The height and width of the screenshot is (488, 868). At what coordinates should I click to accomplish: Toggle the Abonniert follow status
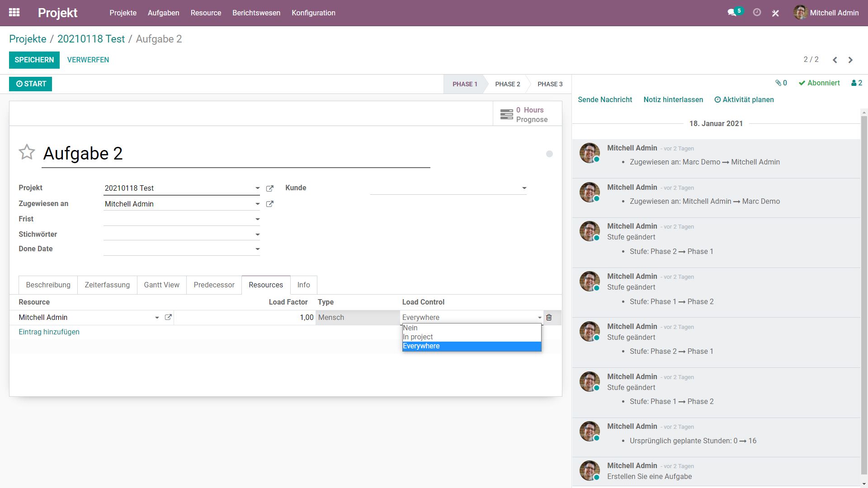click(819, 83)
